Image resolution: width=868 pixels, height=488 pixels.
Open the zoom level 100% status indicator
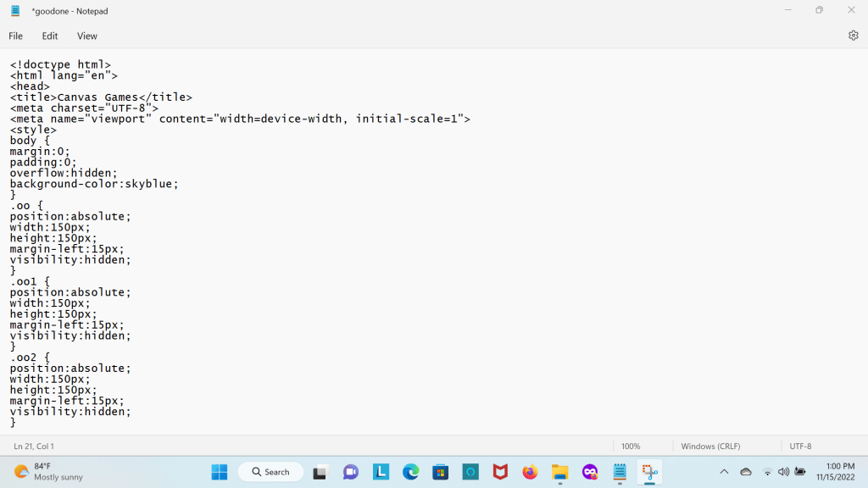(631, 446)
